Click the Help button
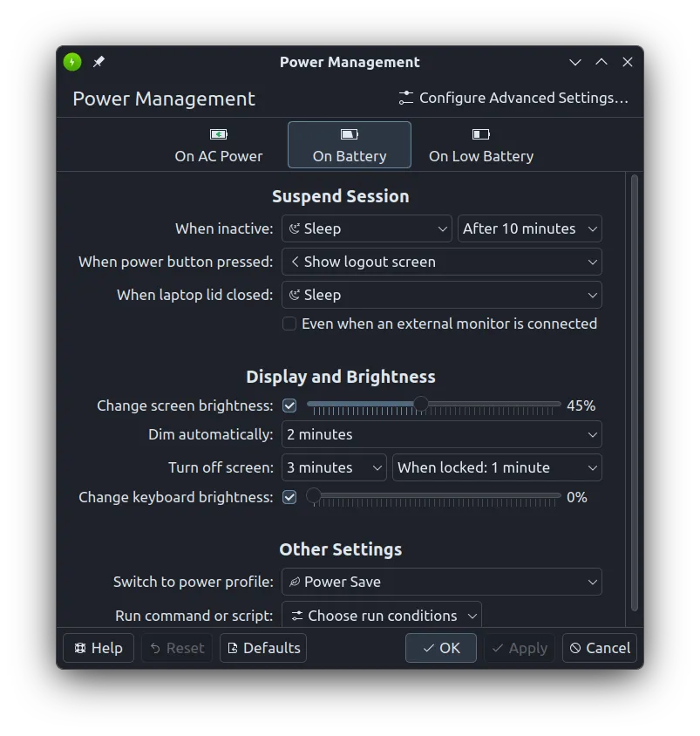700x736 pixels. 99,648
